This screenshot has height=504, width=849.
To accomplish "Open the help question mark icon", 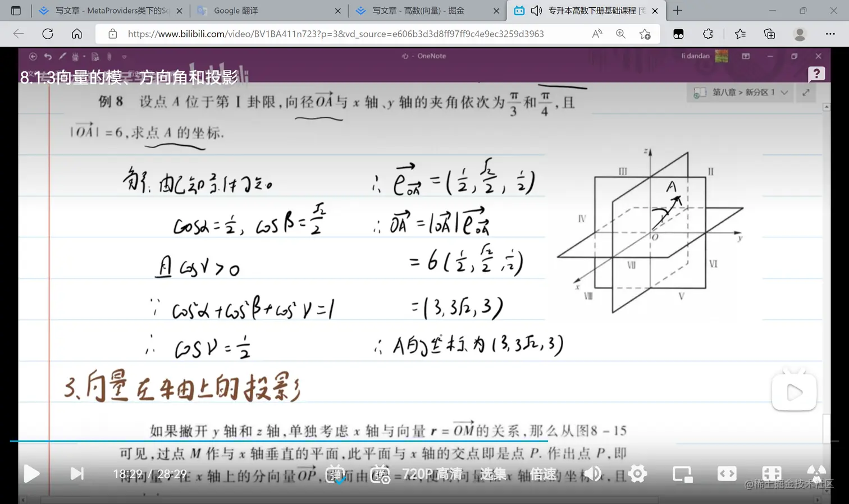I will click(x=816, y=74).
